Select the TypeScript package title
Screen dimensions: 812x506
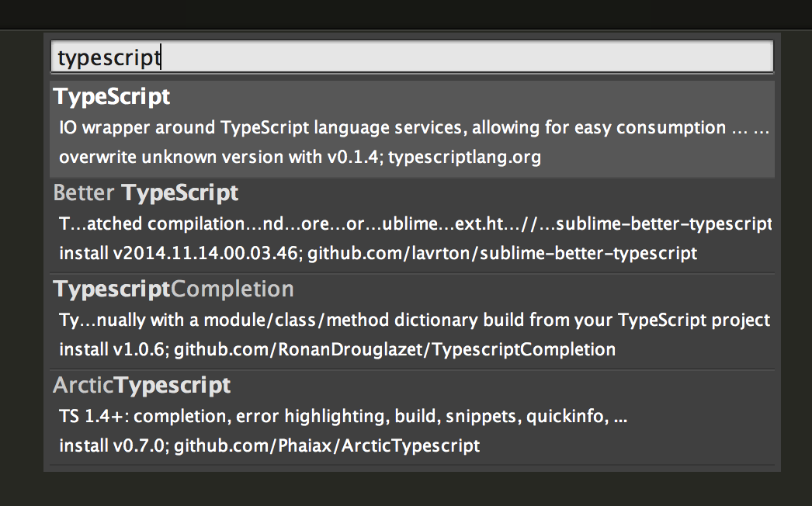[x=111, y=97]
